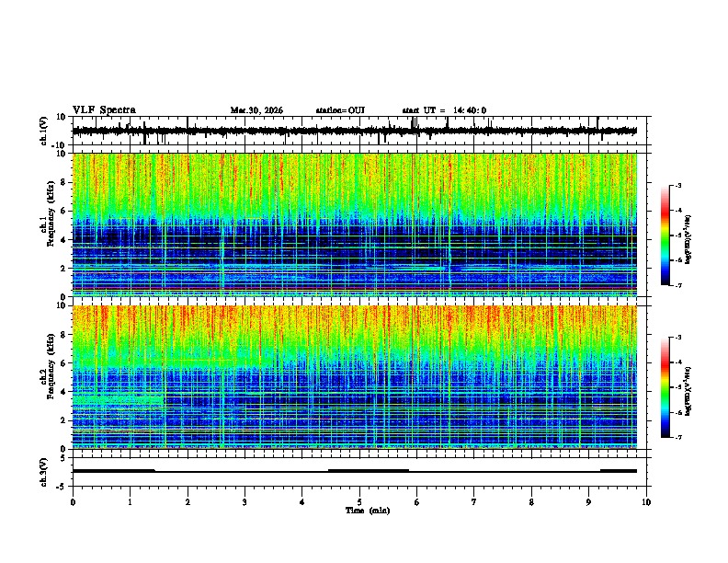Click the "-7" label on ch.2 color scale
The image size is (728, 563).
tap(678, 437)
